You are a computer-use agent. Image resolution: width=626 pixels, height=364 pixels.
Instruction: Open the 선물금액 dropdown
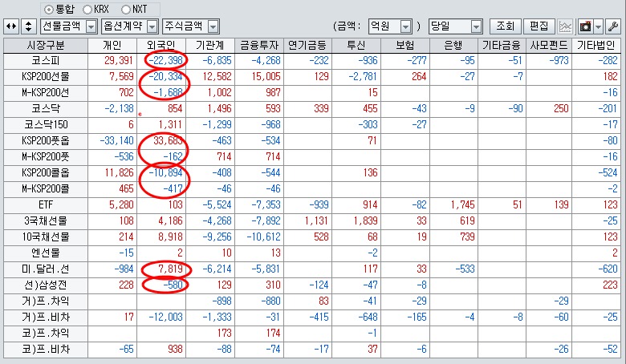tap(91, 26)
